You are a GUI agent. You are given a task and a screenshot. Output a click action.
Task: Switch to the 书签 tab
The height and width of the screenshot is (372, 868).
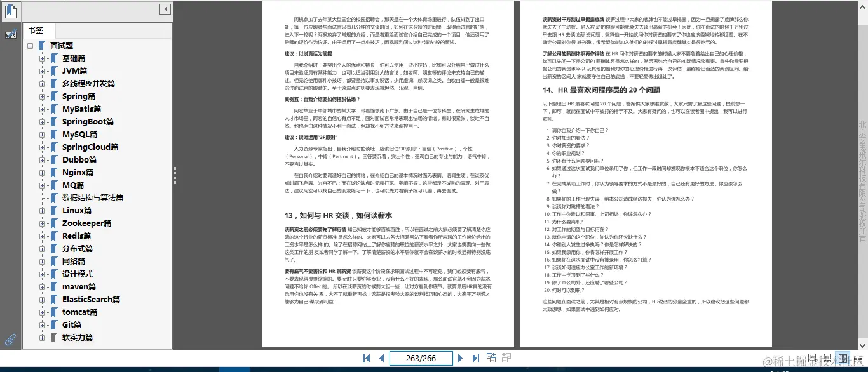39,30
